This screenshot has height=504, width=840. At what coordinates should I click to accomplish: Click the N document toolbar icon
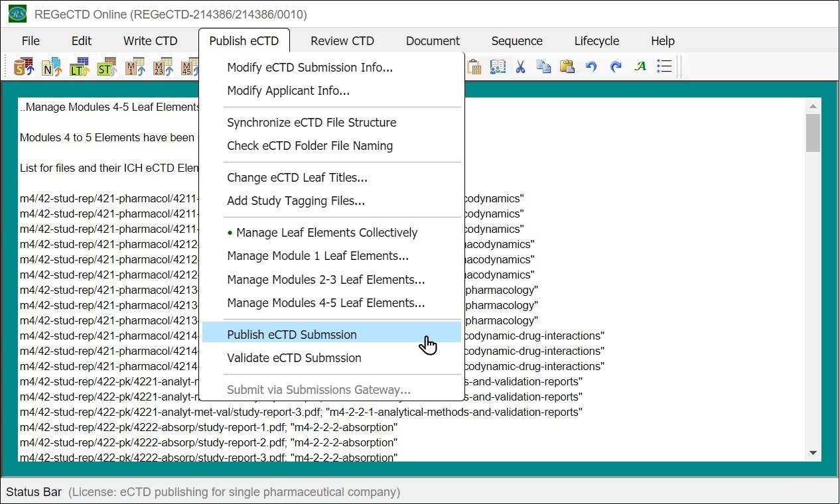click(x=51, y=67)
